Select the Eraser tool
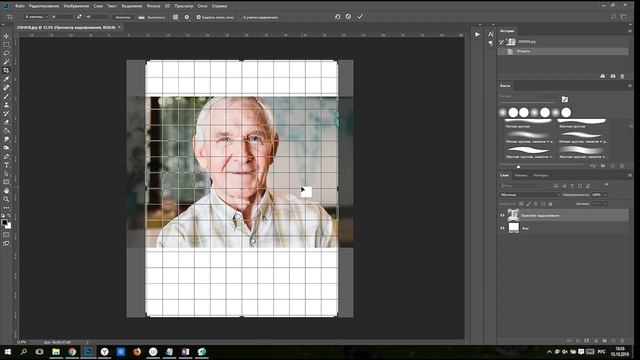Image resolution: width=640 pixels, height=360 pixels. pos(6,122)
